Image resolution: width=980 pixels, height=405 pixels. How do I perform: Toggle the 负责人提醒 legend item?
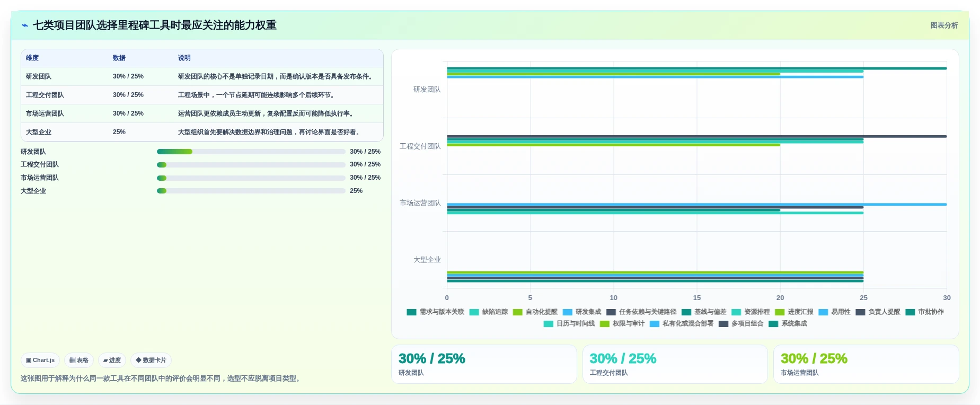(x=878, y=312)
